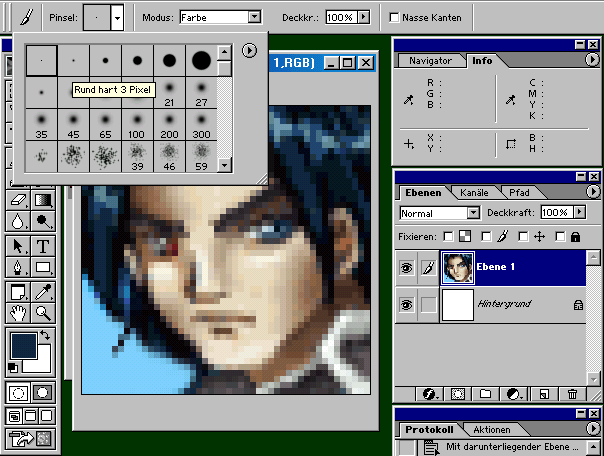Select the Gradient tool
The image size is (604, 456).
click(43, 200)
